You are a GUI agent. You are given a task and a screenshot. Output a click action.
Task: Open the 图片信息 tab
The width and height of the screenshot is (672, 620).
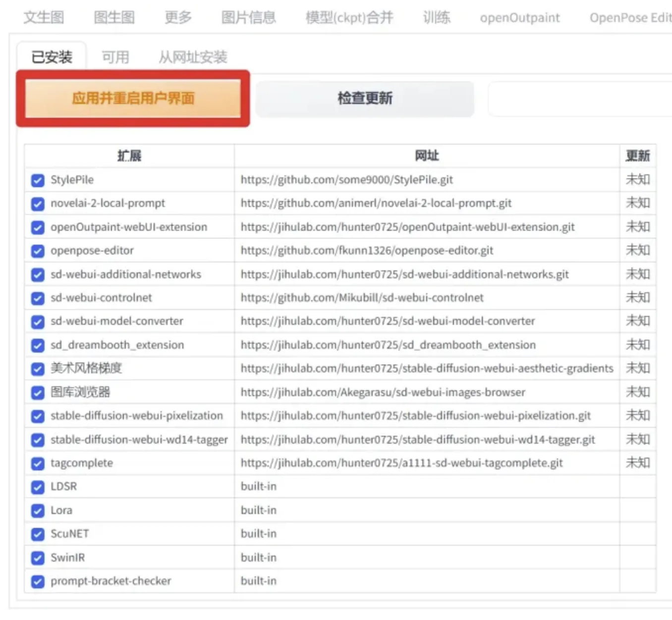click(248, 18)
